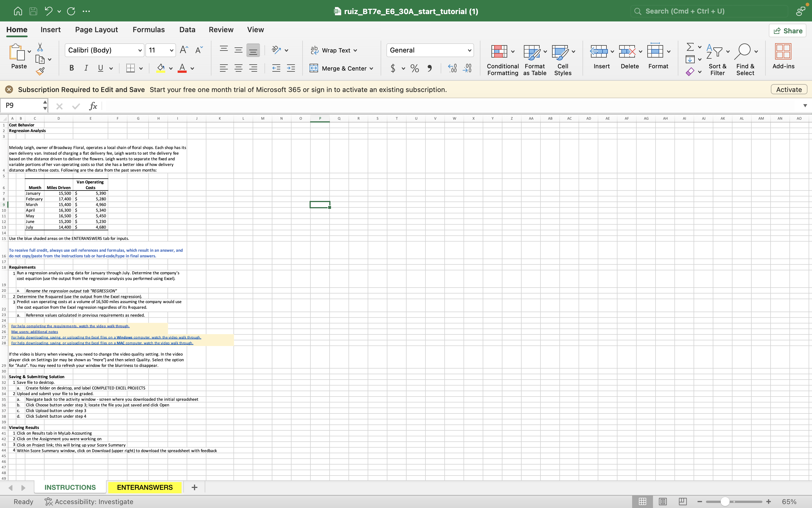Select Top Align vertical alignment
Viewport: 812px width, 508px height.
224,50
